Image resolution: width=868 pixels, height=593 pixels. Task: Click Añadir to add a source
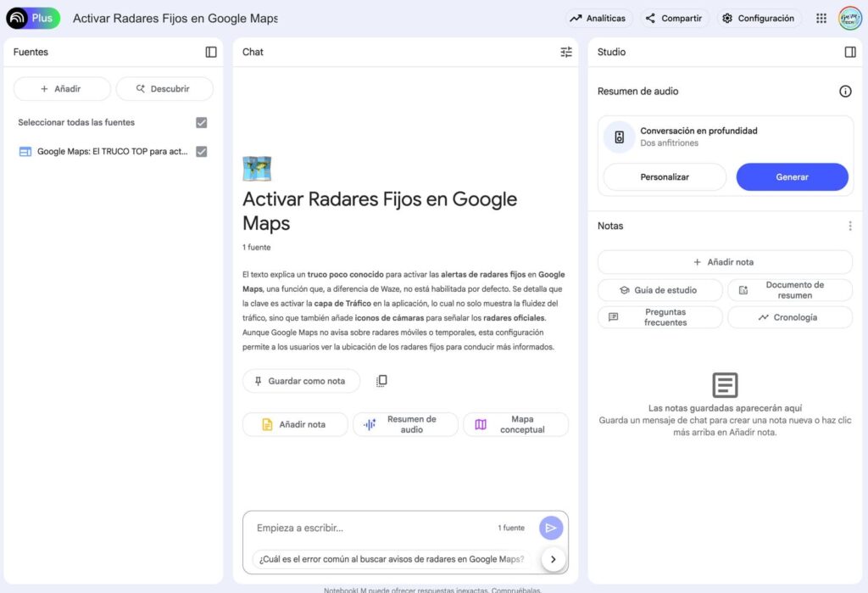(x=61, y=89)
